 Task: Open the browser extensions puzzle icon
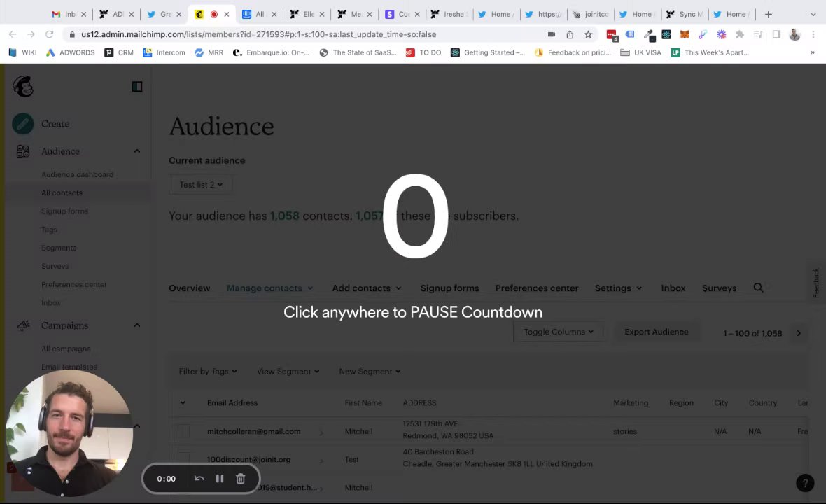pos(740,35)
